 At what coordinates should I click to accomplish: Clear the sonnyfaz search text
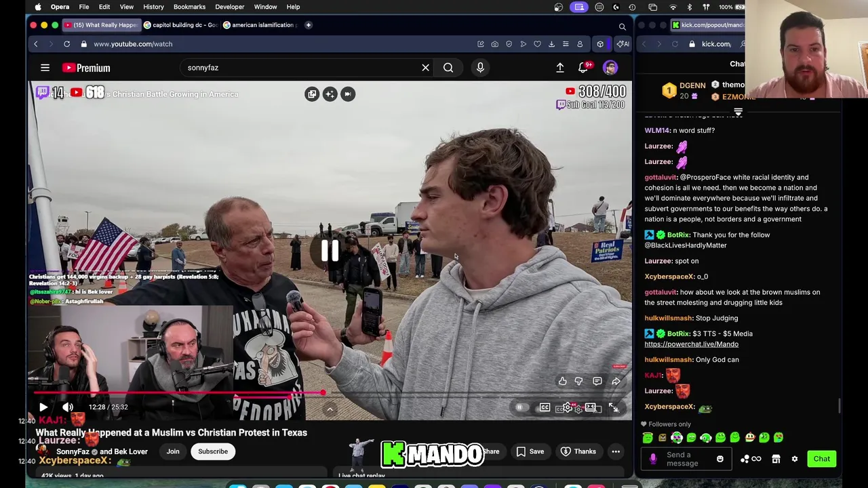425,68
